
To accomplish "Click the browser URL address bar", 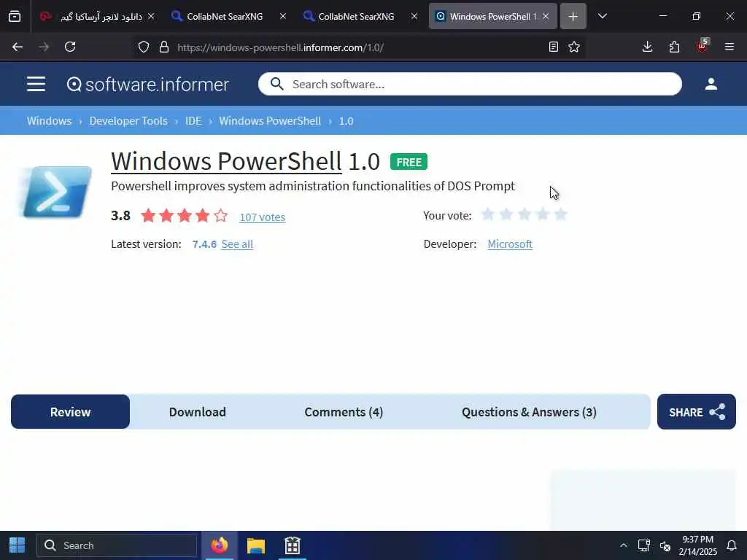I will point(357,47).
